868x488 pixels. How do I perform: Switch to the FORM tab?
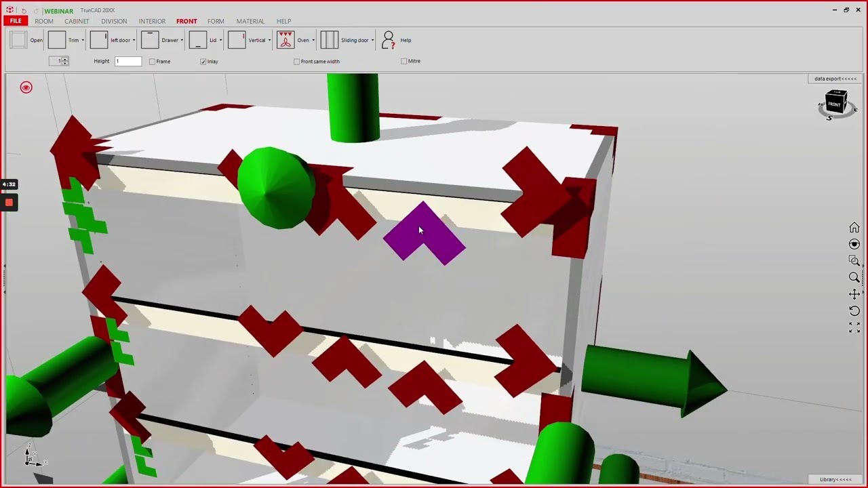[x=216, y=21]
